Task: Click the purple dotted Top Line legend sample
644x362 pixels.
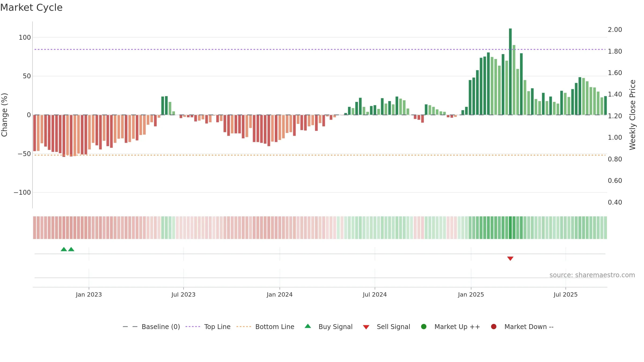Action: 193,327
